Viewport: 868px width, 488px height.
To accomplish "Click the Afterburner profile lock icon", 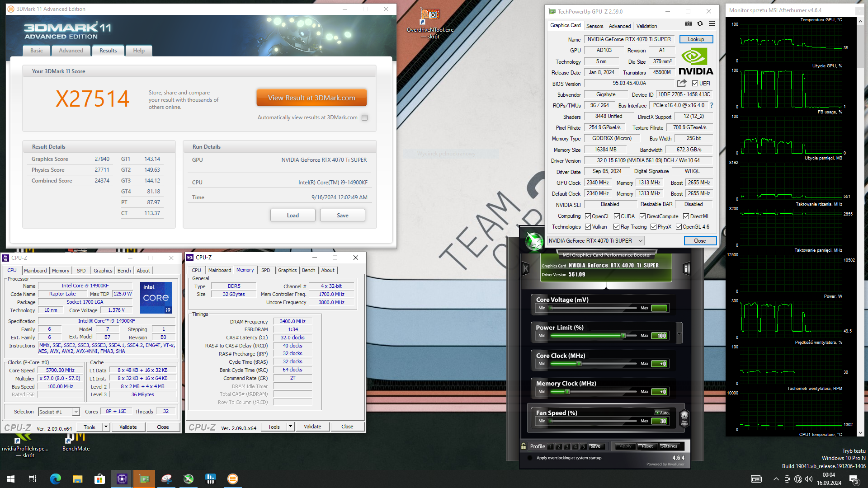I will [x=524, y=446].
